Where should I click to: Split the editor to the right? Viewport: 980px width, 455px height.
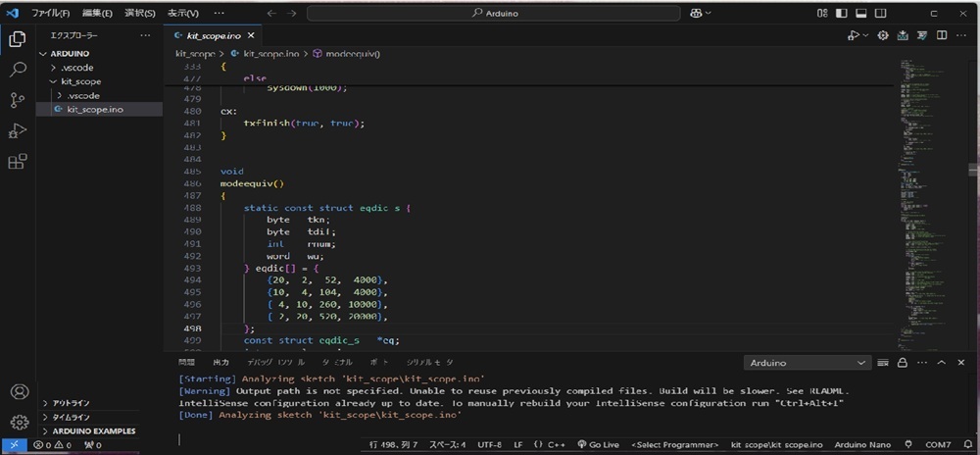click(942, 35)
